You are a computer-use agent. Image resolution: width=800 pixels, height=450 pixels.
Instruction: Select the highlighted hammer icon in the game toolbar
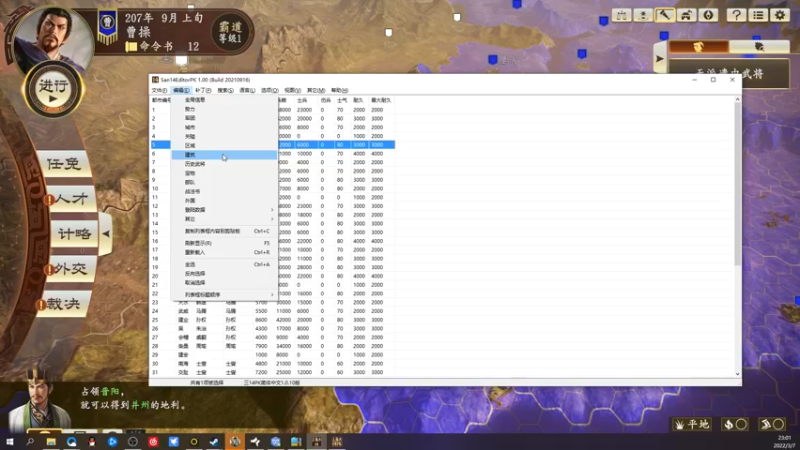tap(664, 15)
